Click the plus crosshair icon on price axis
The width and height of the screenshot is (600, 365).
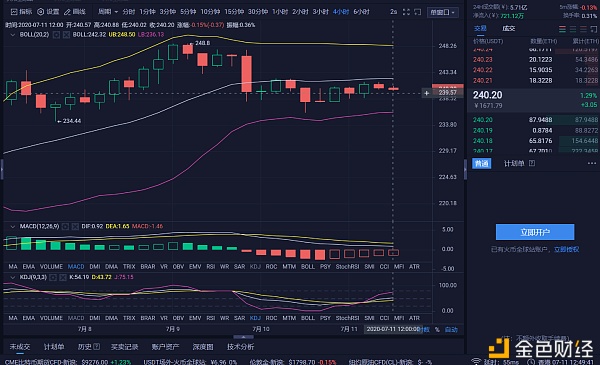pyautogui.click(x=427, y=93)
